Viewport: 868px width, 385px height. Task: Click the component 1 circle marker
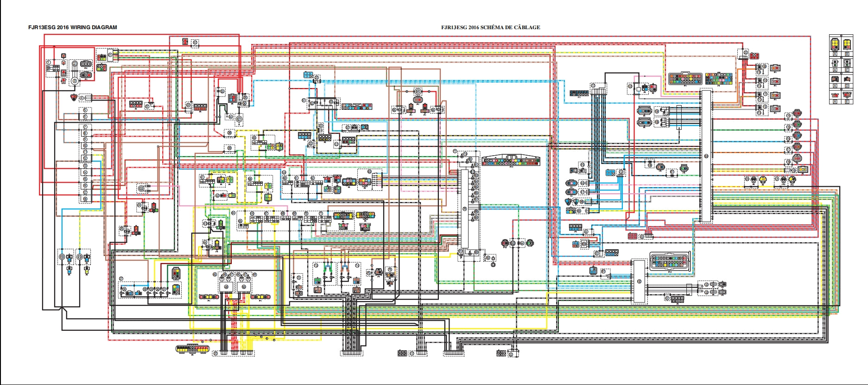tap(49, 62)
